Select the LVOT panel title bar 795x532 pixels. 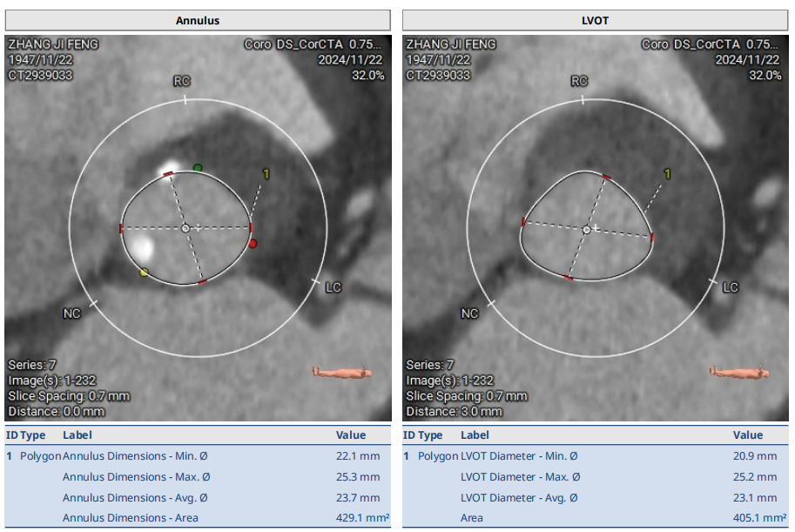(596, 20)
